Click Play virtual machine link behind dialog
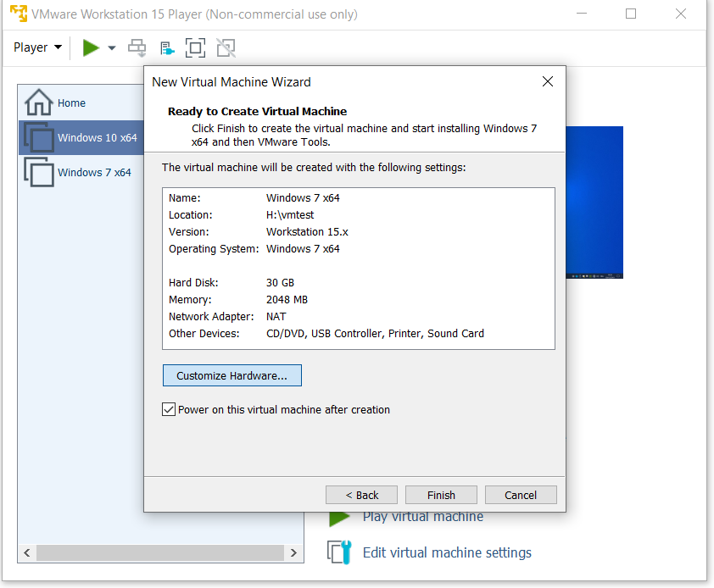The image size is (714, 588). click(422, 517)
